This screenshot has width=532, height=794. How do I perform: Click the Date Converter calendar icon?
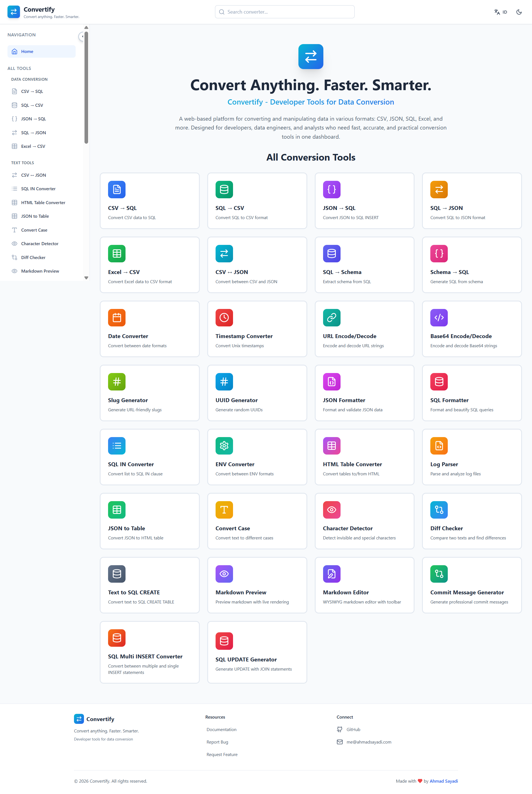pyautogui.click(x=117, y=318)
